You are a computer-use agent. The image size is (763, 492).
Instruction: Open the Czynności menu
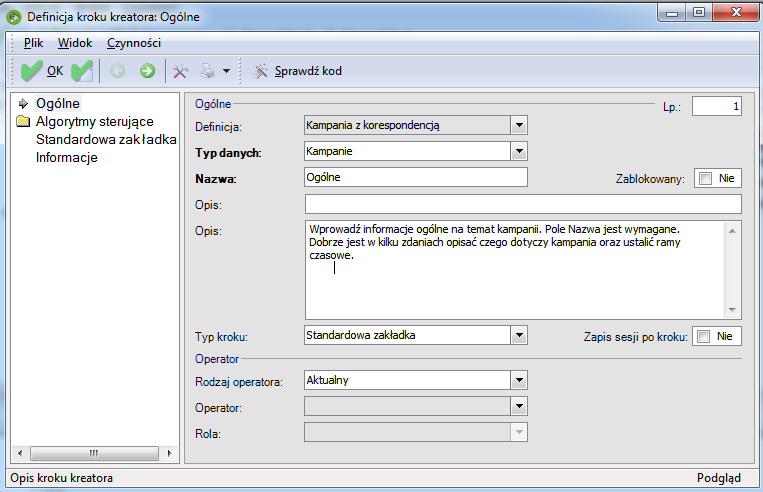pyautogui.click(x=134, y=43)
